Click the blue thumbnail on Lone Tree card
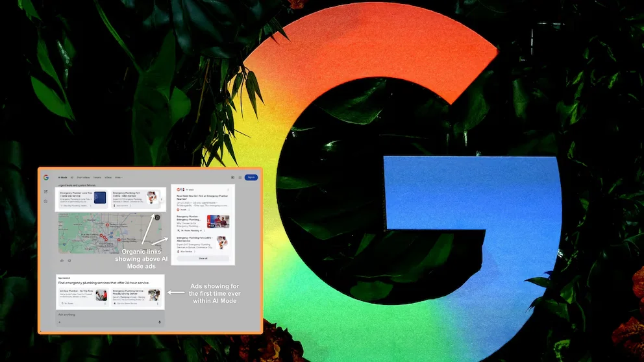This screenshot has height=362, width=644. click(x=100, y=197)
